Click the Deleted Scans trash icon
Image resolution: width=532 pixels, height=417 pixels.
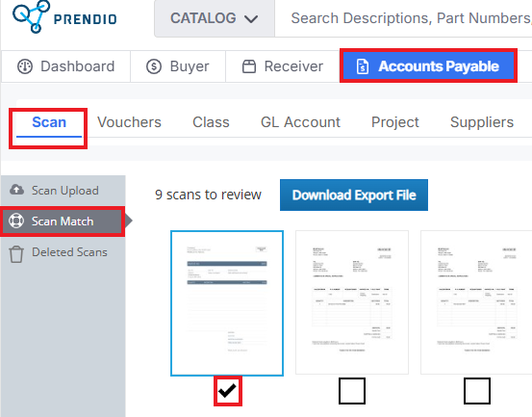[16, 253]
